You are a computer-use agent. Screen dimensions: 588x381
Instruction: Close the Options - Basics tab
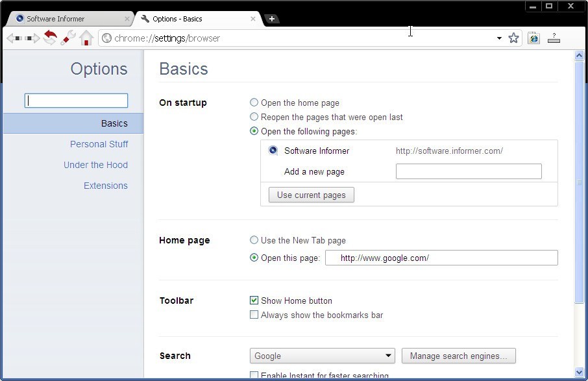[253, 19]
